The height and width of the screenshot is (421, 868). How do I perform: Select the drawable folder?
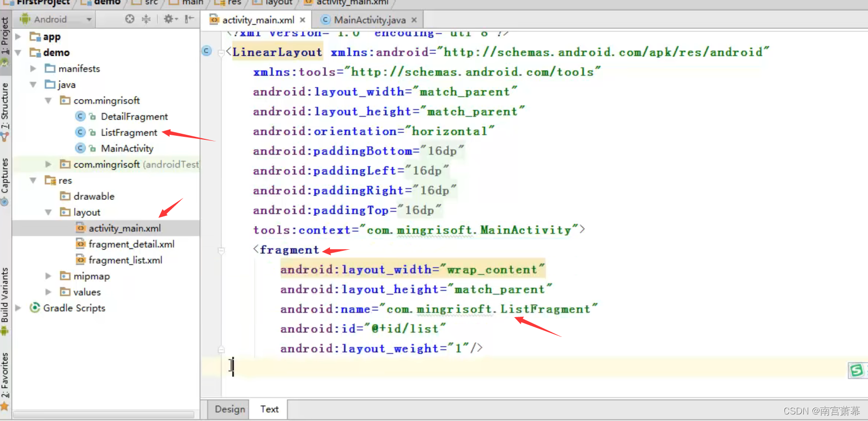[94, 196]
